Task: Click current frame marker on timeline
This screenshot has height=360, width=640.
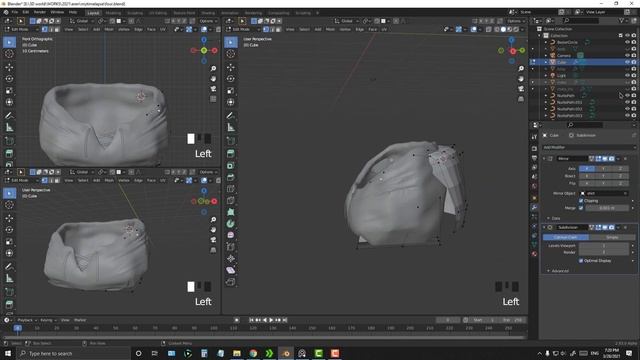Action: 18,328
